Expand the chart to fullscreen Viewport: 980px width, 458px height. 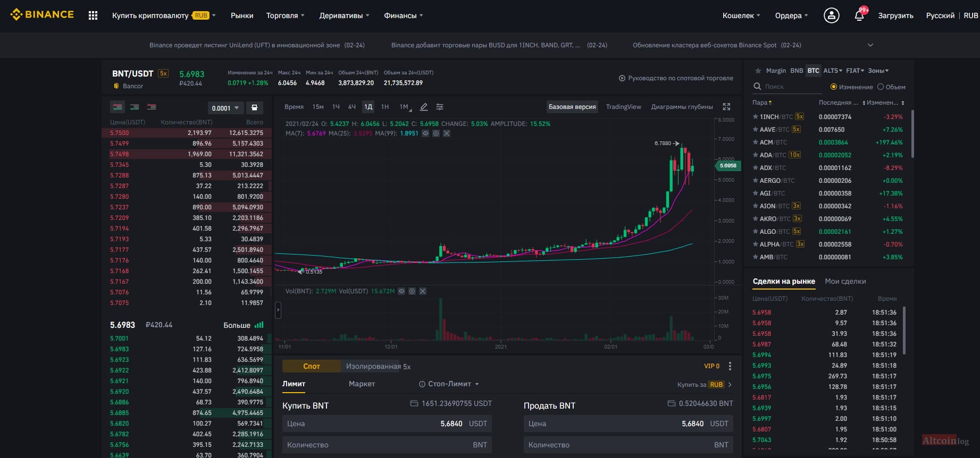click(726, 107)
